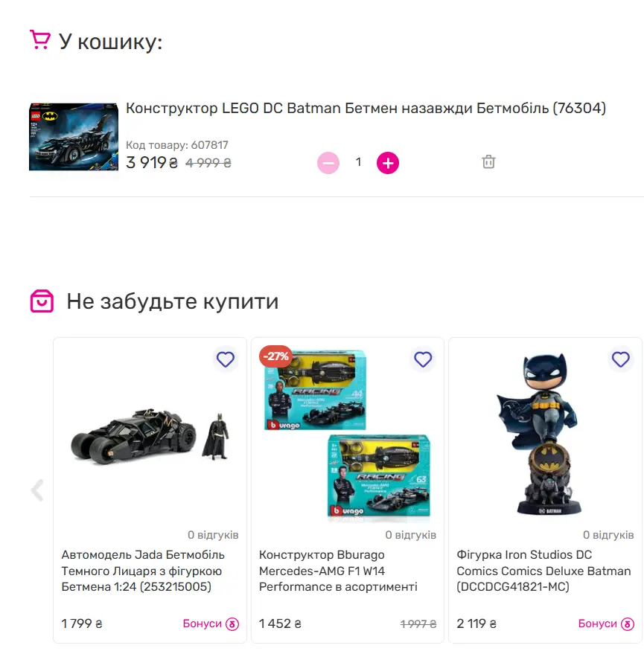Tap heart on Iron Studios Batman figure
The height and width of the screenshot is (654, 644).
click(621, 359)
